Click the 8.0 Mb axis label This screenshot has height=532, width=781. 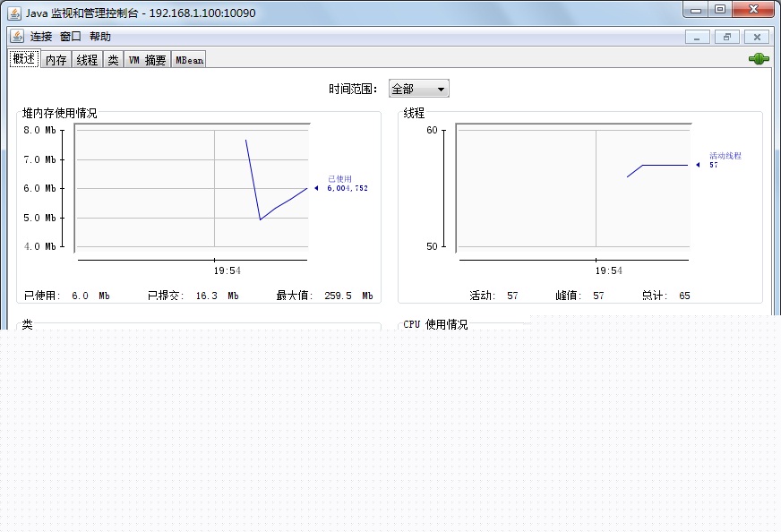point(39,131)
